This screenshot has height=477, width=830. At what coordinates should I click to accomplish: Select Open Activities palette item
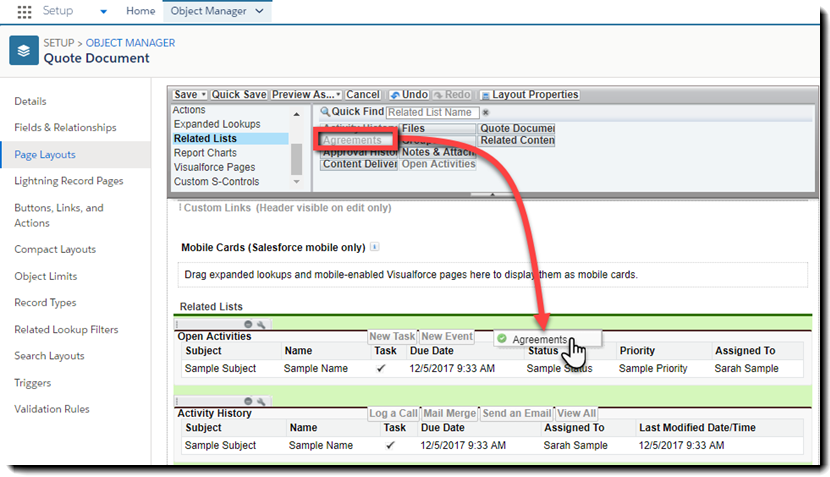click(x=437, y=164)
